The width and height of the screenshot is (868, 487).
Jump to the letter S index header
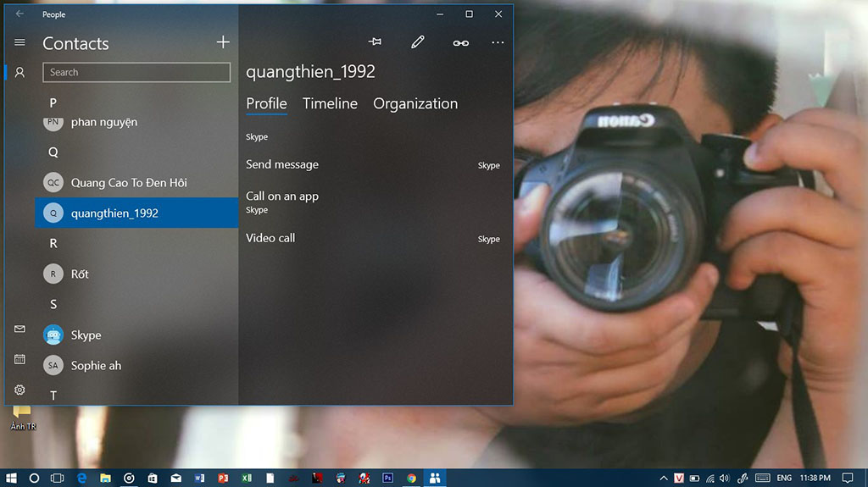(53, 304)
